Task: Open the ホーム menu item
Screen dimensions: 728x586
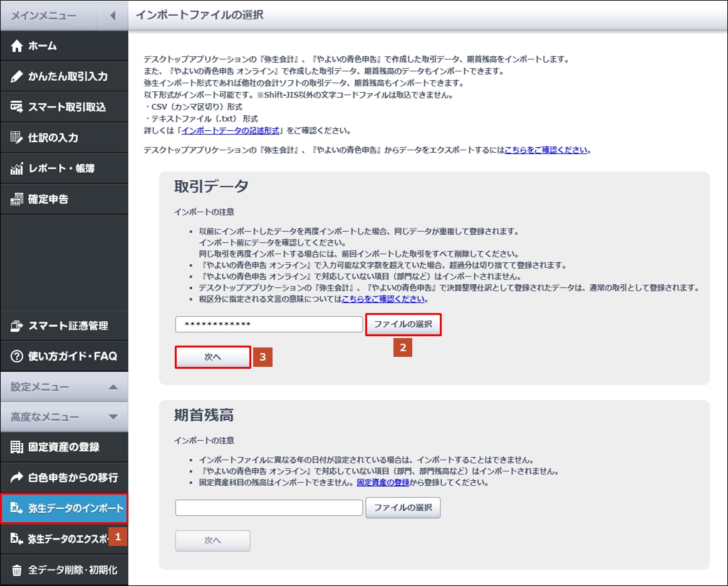Action: [64, 46]
